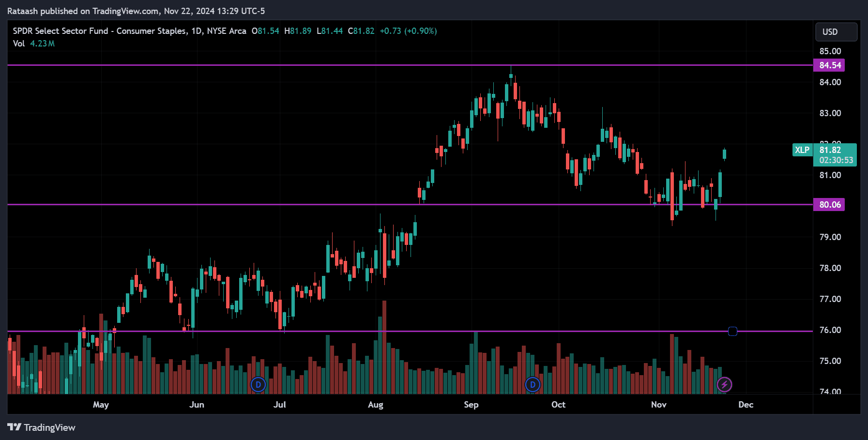The image size is (868, 440).
Task: Click the close price C81.82 value
Action: (x=361, y=31)
